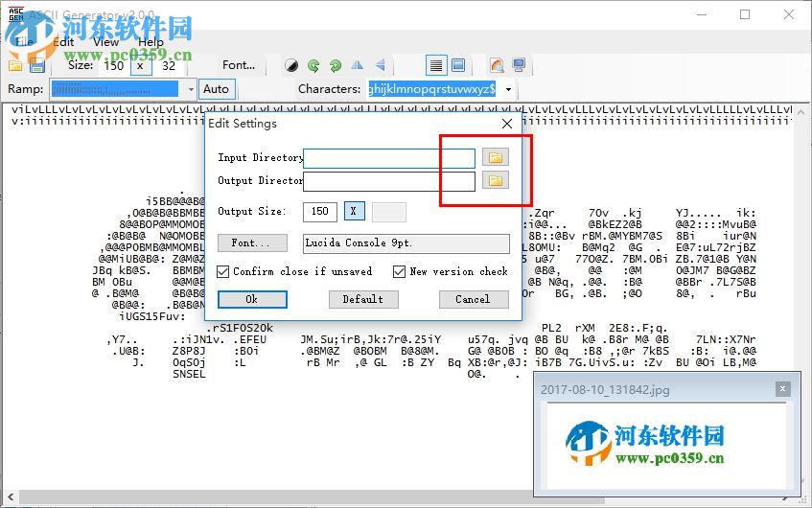Click Cancel in Edit Settings
This screenshot has width=812, height=508.
474,299
